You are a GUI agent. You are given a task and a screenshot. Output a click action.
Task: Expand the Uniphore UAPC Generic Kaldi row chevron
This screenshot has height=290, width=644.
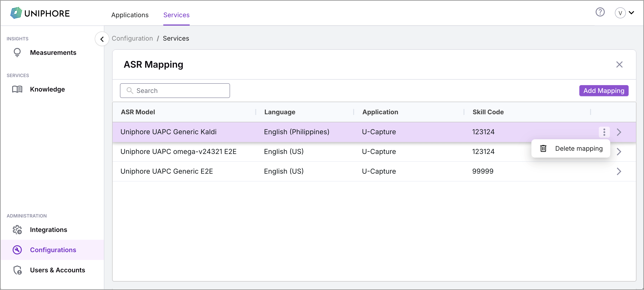tap(619, 132)
